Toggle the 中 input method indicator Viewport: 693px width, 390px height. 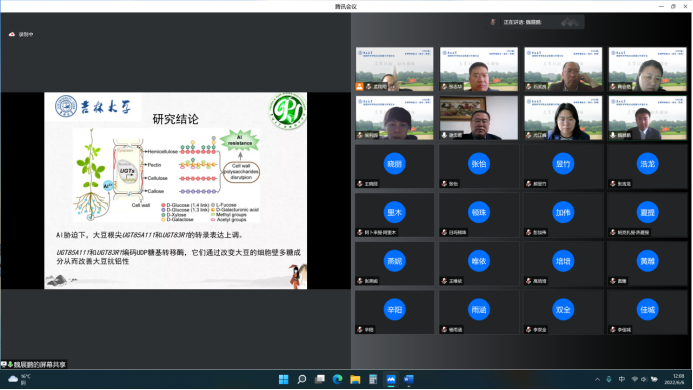621,379
